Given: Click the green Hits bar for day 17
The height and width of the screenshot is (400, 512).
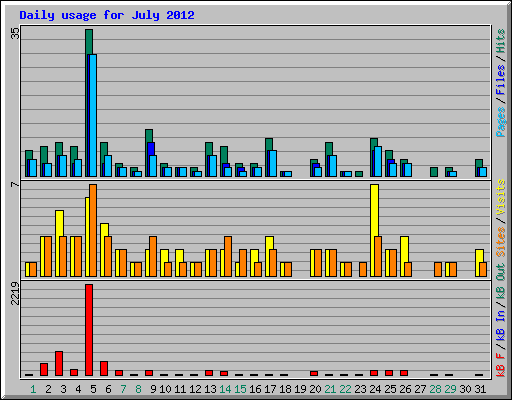Looking at the screenshot, I should click(269, 144).
